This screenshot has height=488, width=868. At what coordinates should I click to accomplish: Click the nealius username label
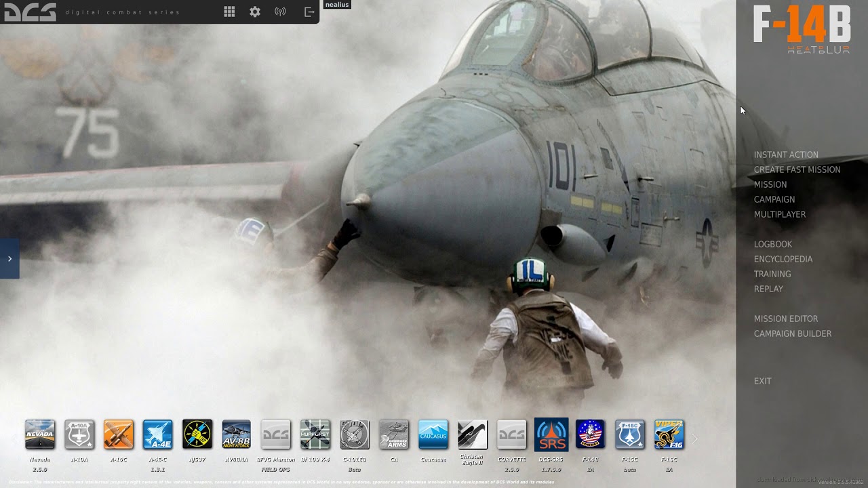[337, 5]
